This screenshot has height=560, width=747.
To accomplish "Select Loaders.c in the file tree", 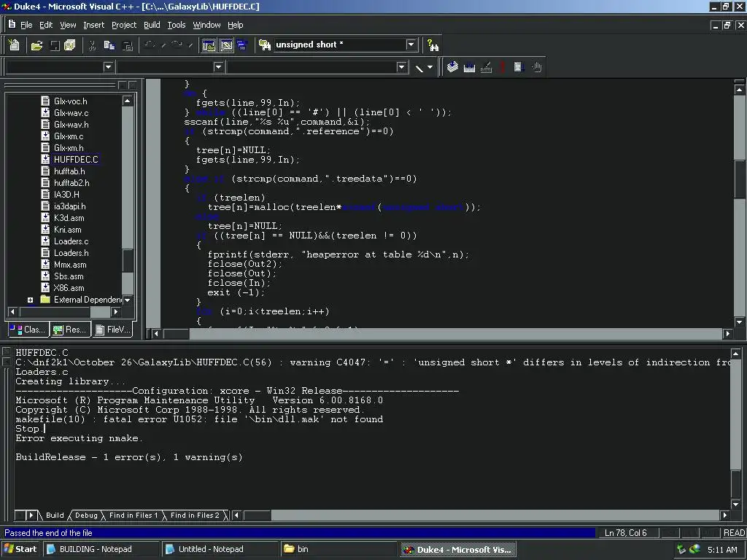I will [x=71, y=241].
